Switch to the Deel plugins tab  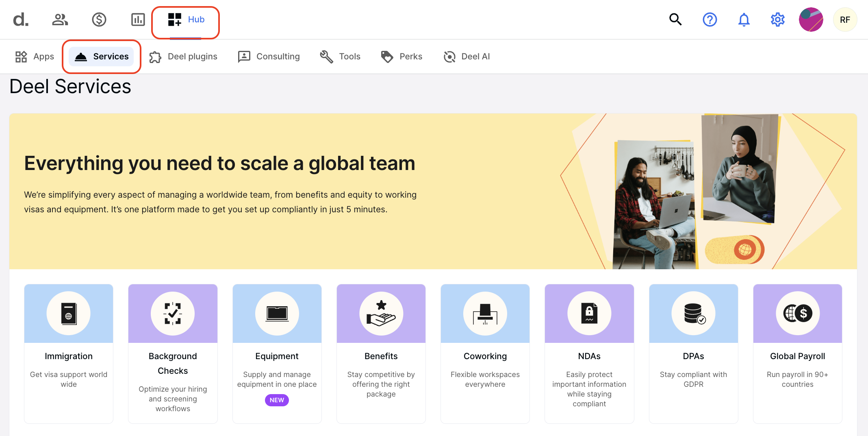183,57
